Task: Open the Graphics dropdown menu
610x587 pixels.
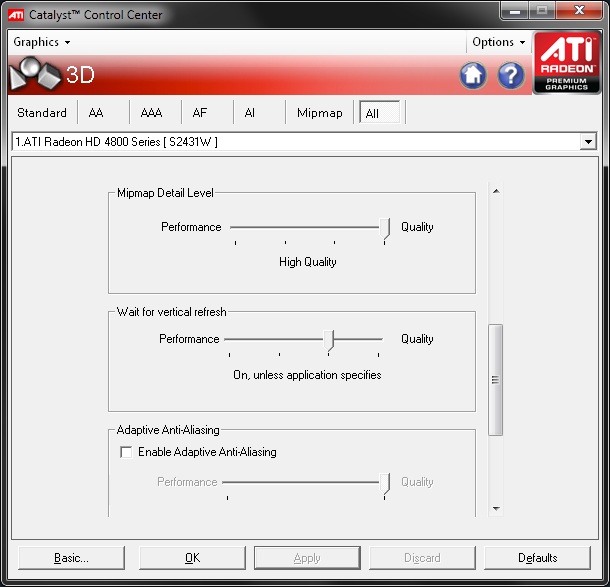Action: [42, 42]
